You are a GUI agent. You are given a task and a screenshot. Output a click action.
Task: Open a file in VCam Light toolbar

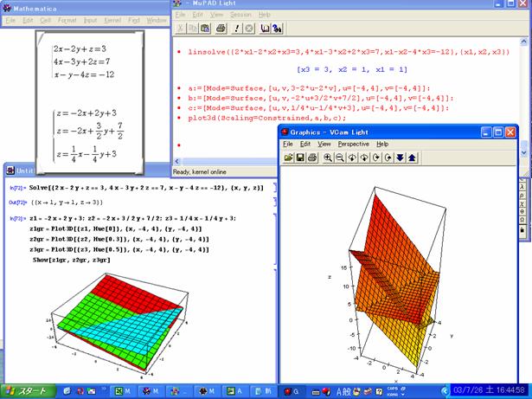coord(289,158)
